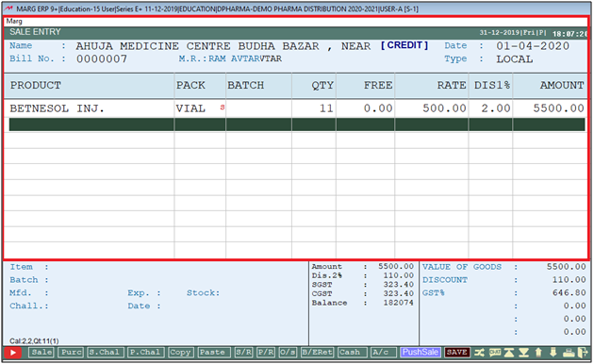Click the bill number 0000007
This screenshot has width=594, height=364.
coord(102,59)
